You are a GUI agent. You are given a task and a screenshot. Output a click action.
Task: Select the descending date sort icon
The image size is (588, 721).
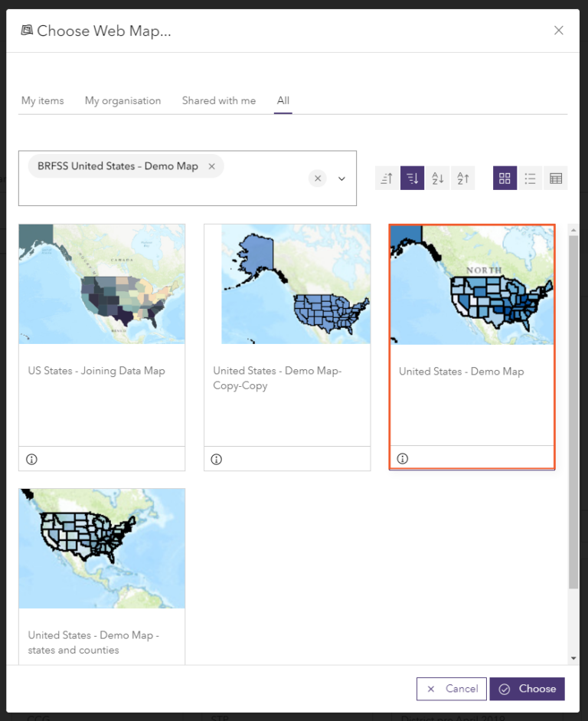coord(412,178)
